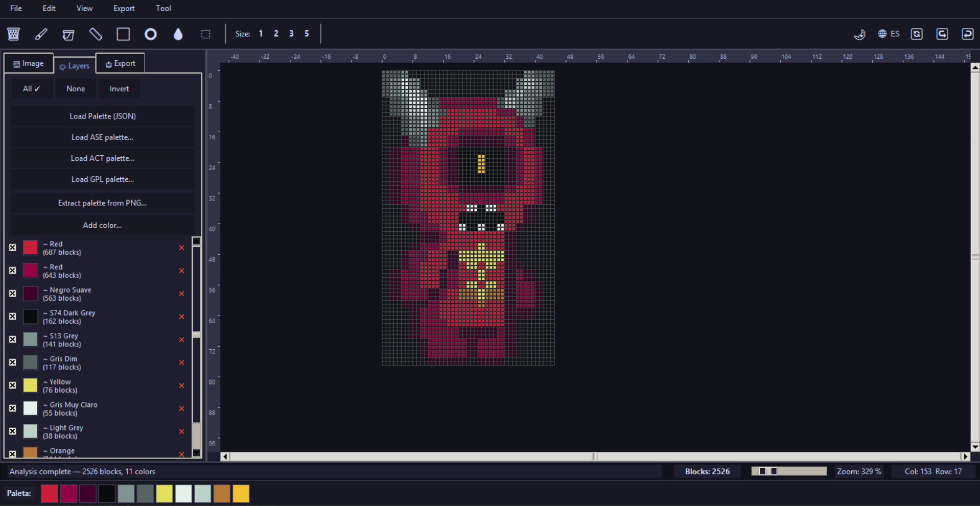This screenshot has height=506, width=980.
Task: Select the dotted rectangle selection tool
Action: 205,34
